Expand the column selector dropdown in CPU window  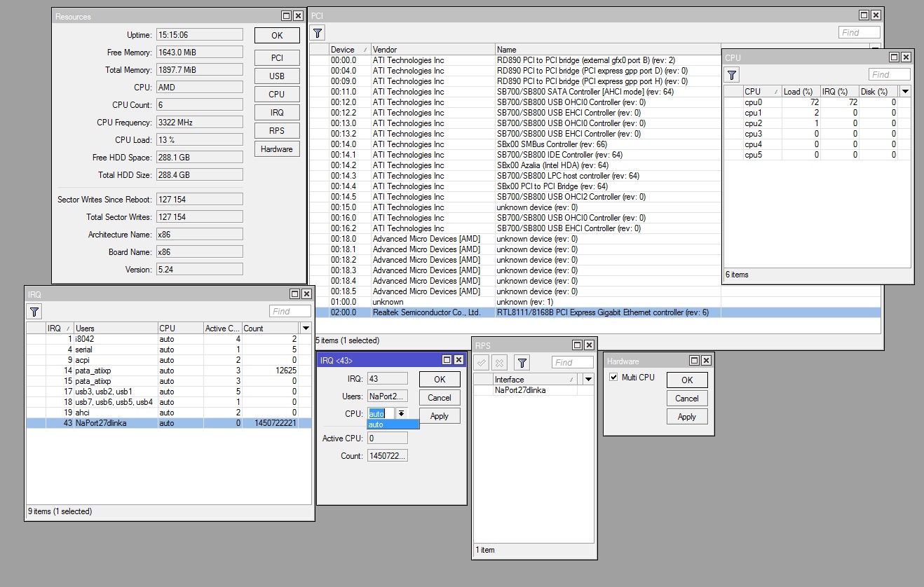coord(905,92)
